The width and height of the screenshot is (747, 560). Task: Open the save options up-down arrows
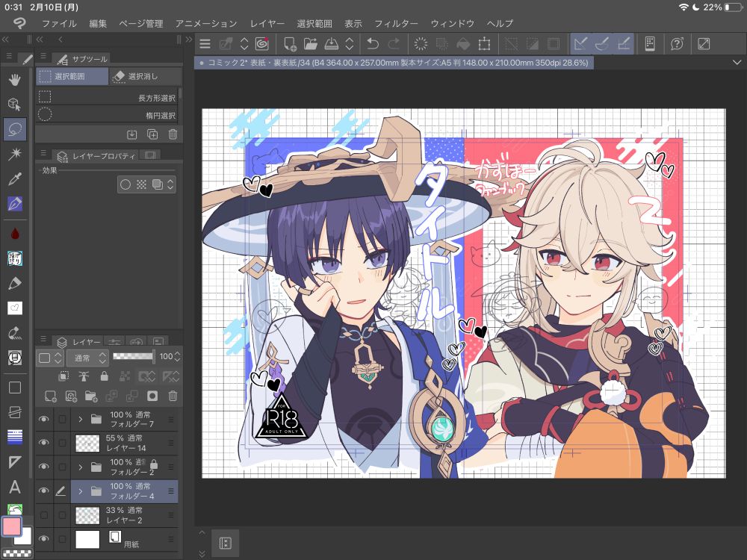[349, 44]
